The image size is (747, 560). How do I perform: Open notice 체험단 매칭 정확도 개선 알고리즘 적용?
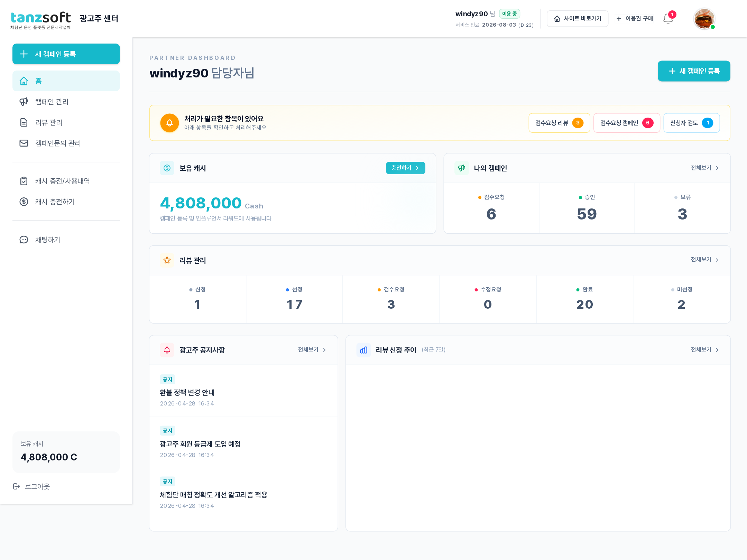click(x=243, y=493)
